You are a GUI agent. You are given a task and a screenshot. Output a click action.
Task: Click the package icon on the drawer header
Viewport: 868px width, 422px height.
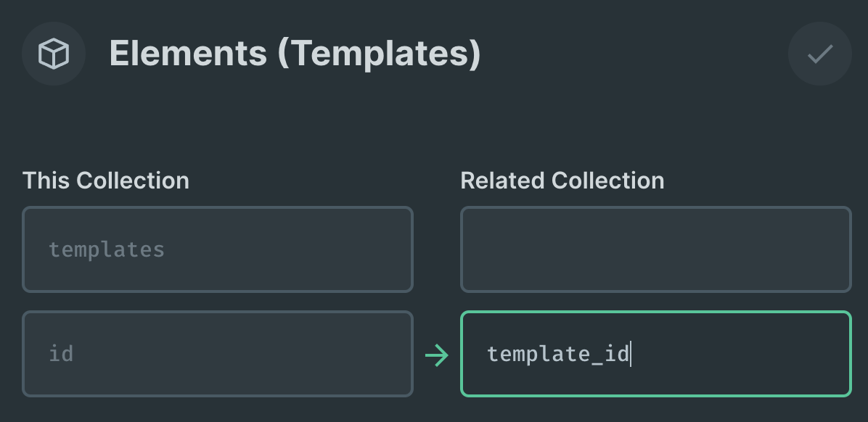pyautogui.click(x=54, y=53)
